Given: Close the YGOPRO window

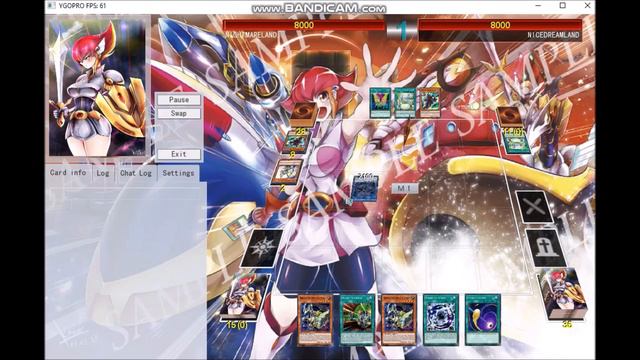Looking at the screenshot, I should coord(587,5).
